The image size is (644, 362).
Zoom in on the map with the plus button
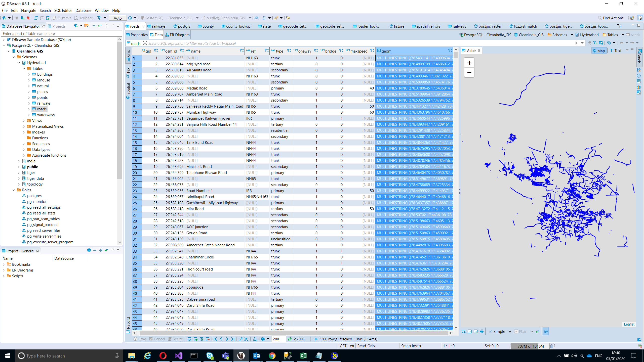point(469,63)
